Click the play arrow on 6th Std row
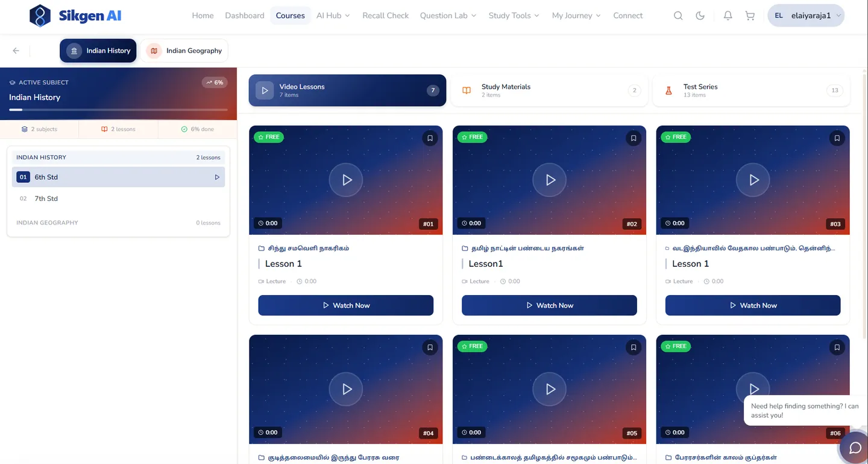The width and height of the screenshot is (868, 464). [217, 177]
